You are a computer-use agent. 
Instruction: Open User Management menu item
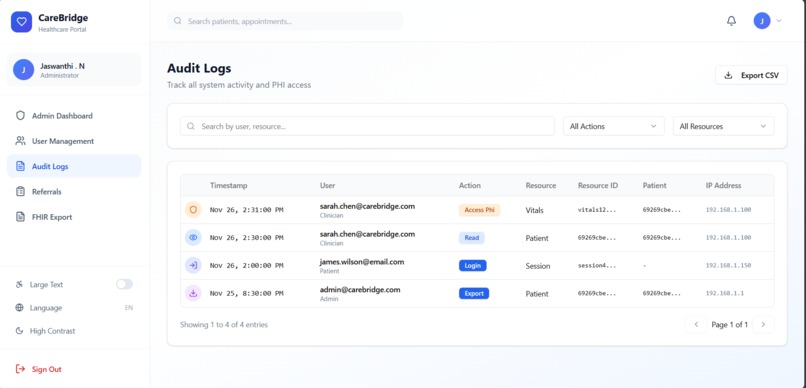point(74,141)
